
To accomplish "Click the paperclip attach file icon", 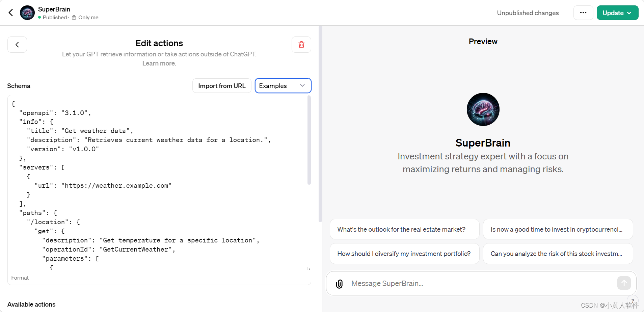I will pos(339,284).
